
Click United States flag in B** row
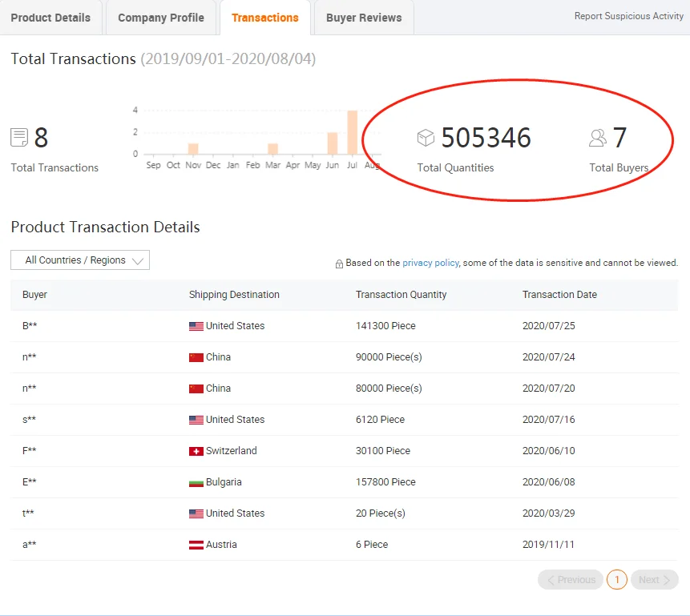pyautogui.click(x=196, y=326)
